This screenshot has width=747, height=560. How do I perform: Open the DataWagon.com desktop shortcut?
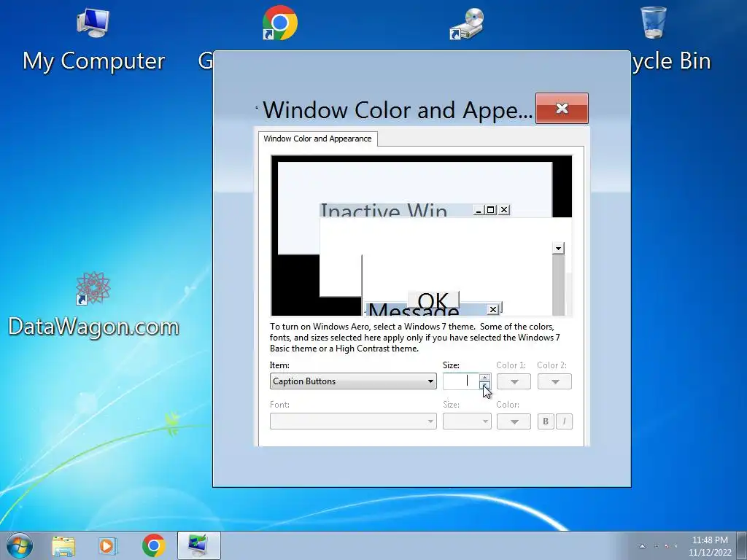point(93,305)
